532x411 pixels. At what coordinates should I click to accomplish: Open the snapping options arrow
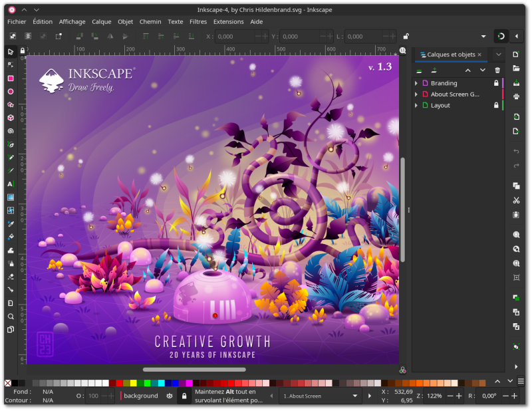click(x=517, y=37)
